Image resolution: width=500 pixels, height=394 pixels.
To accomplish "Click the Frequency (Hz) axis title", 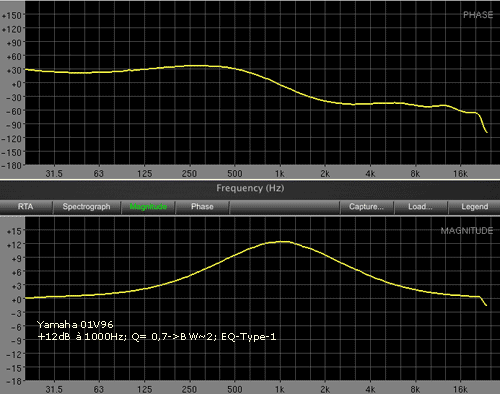I will pyautogui.click(x=250, y=188).
